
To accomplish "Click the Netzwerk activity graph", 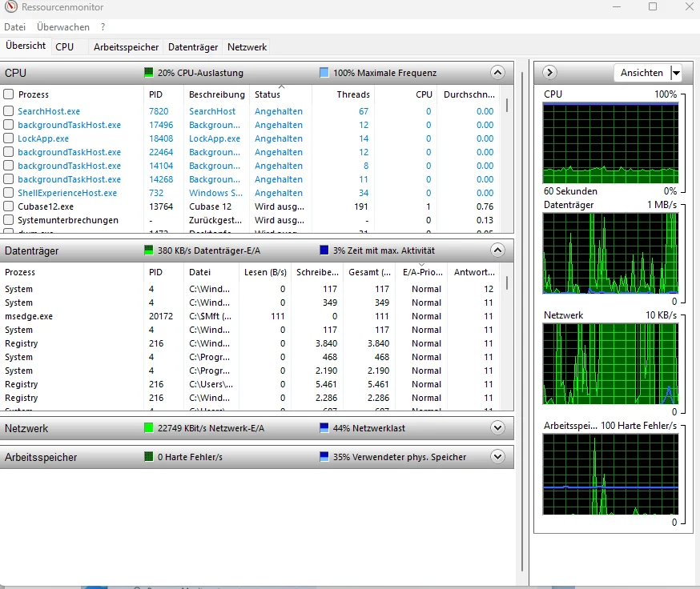I will pyautogui.click(x=610, y=363).
